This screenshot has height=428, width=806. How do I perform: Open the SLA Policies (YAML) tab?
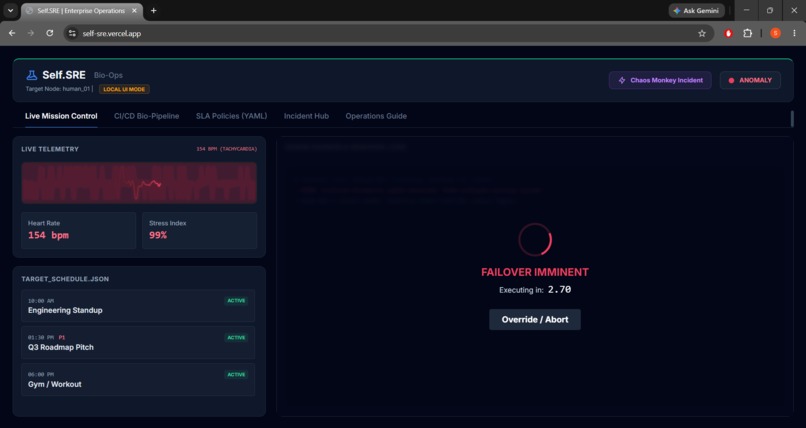(231, 116)
